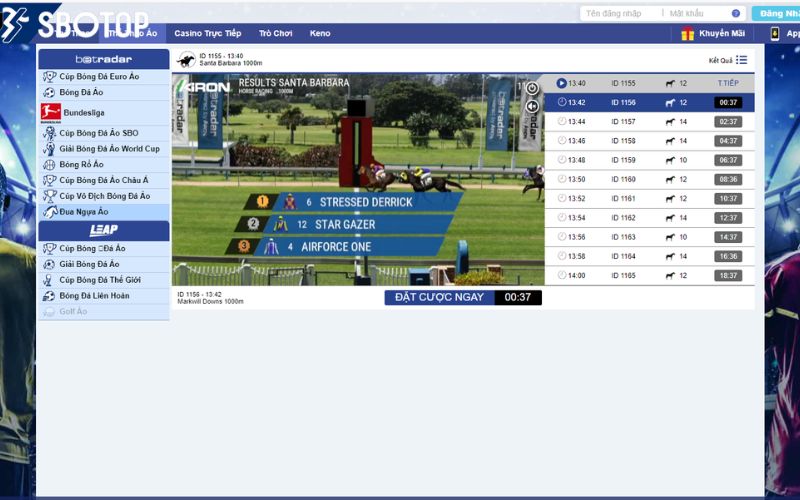Select the Cúp Bóng Đá Ảo Châu Á icon
800x500 pixels.
[x=49, y=180]
